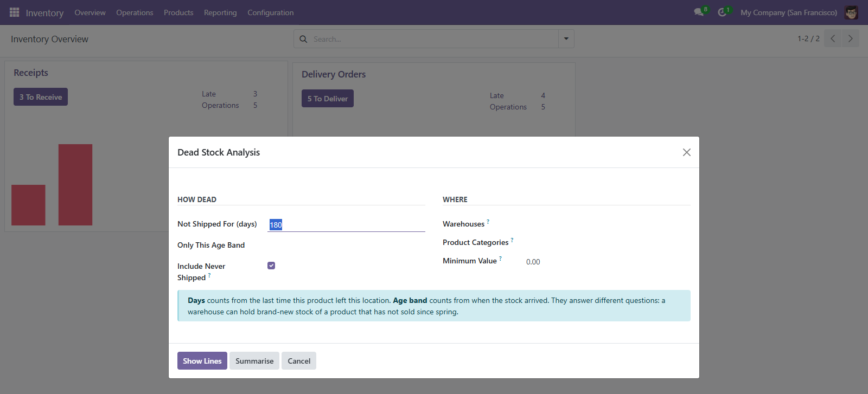The height and width of the screenshot is (394, 868).
Task: Click the Warehouses help question mark
Action: point(488,222)
